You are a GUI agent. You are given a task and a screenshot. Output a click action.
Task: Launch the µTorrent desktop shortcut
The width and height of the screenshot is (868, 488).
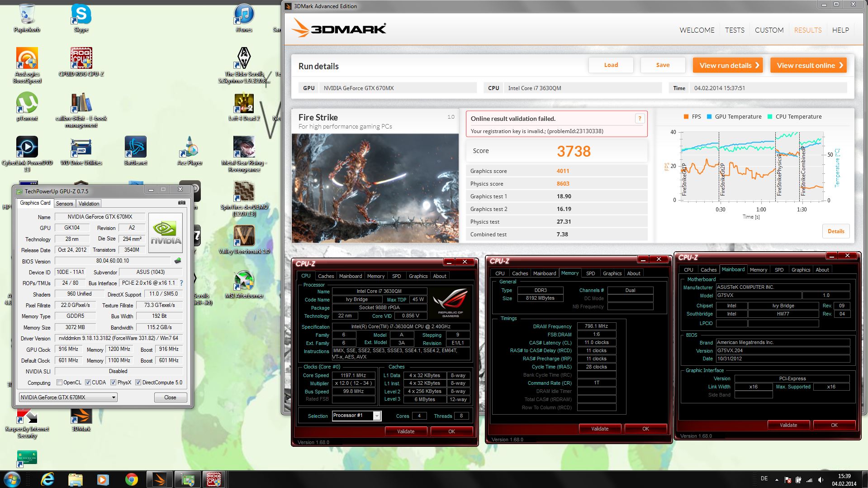pyautogui.click(x=27, y=106)
